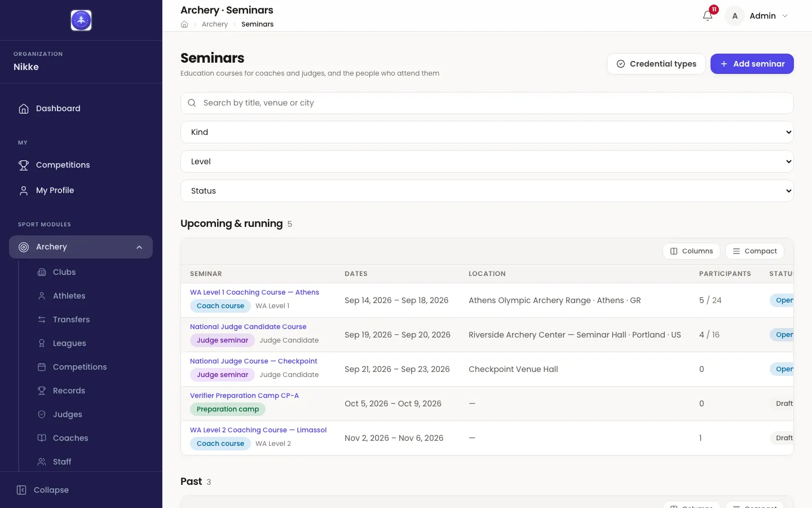Viewport: 812px width, 508px height.
Task: Open Columns picker for upcoming table
Action: pyautogui.click(x=691, y=251)
